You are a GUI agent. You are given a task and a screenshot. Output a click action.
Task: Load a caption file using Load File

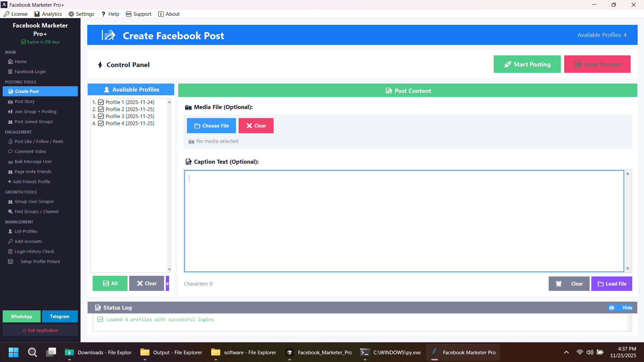(611, 283)
